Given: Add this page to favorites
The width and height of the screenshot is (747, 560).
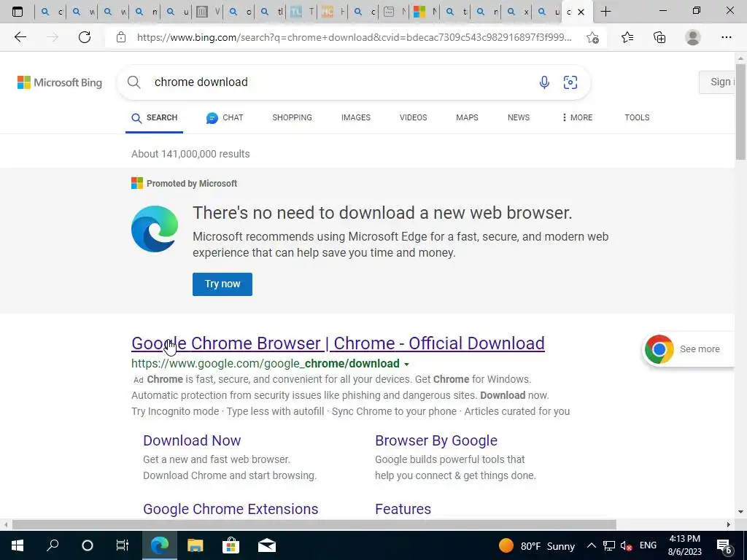Looking at the screenshot, I should 592,37.
